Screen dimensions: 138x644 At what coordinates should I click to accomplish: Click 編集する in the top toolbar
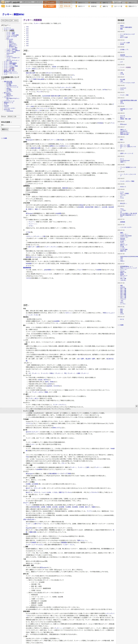click(x=104, y=6)
